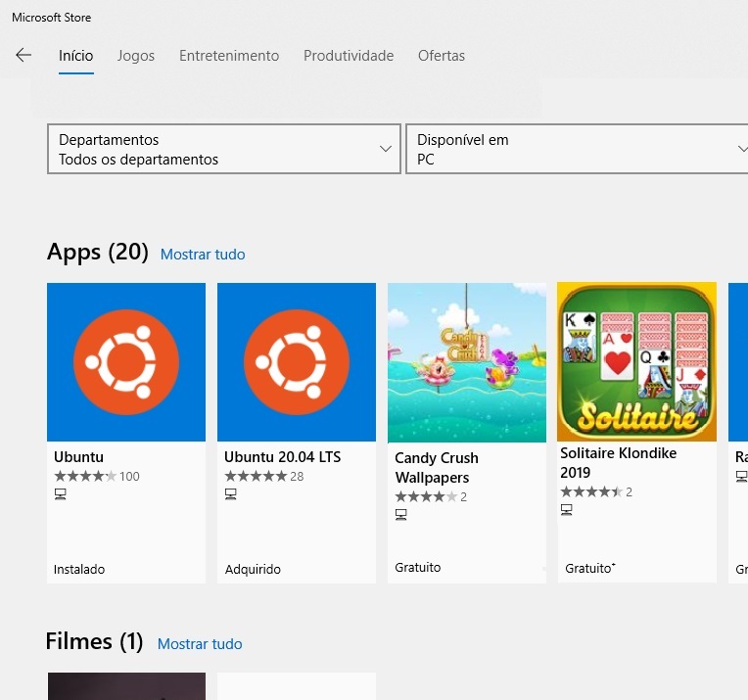Select the Início tab
Image resolution: width=748 pixels, height=700 pixels.
tap(76, 56)
